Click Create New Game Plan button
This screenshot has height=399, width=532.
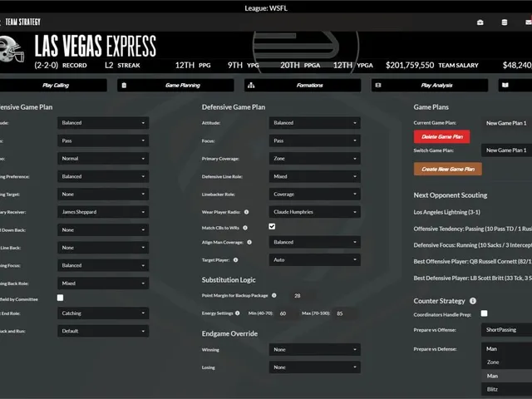pos(447,169)
